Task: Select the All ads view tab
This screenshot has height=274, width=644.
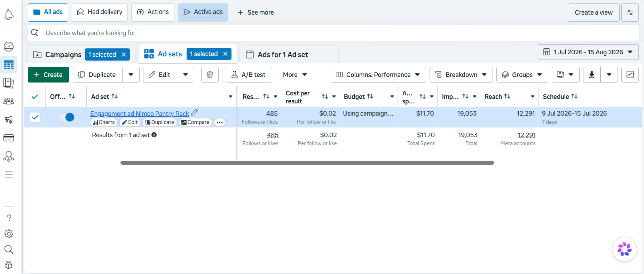Action: coord(48,12)
